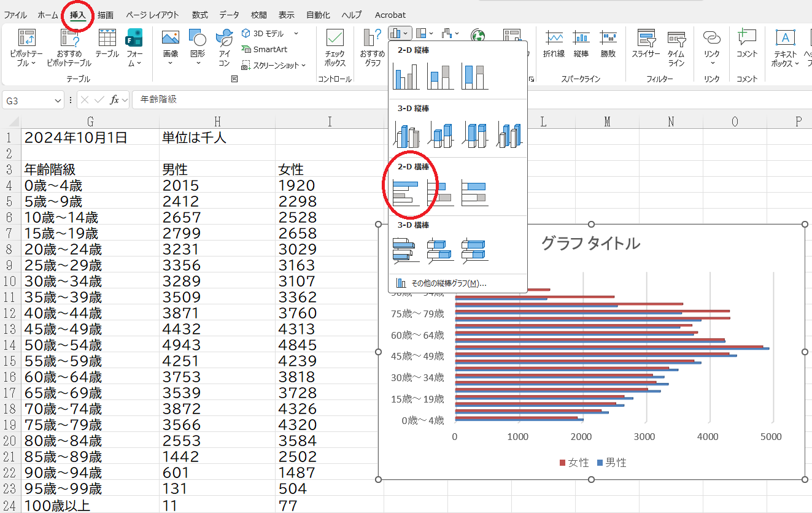Click the 男性 legend entry
Viewport: 812px width, 513px height.
tap(611, 463)
